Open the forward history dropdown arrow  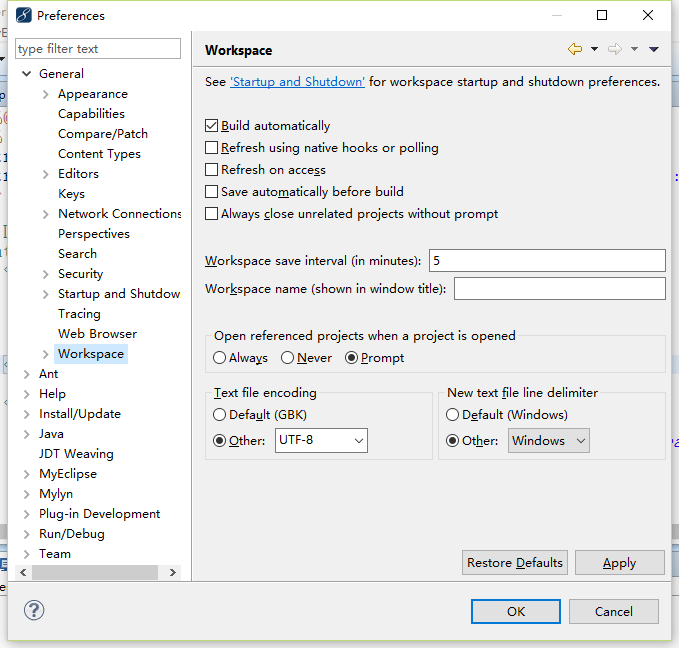[x=634, y=49]
